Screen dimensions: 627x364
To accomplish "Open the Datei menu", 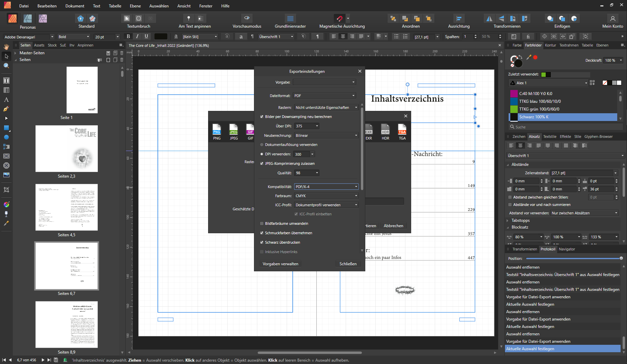I will coord(24,6).
